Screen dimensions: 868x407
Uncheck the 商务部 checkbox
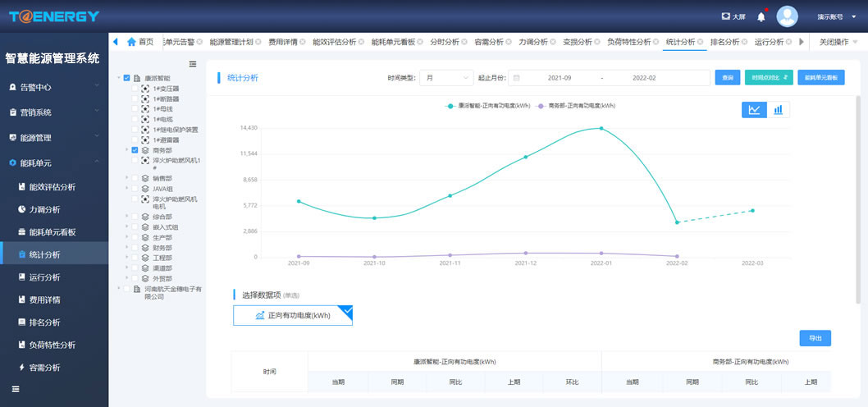pos(135,150)
